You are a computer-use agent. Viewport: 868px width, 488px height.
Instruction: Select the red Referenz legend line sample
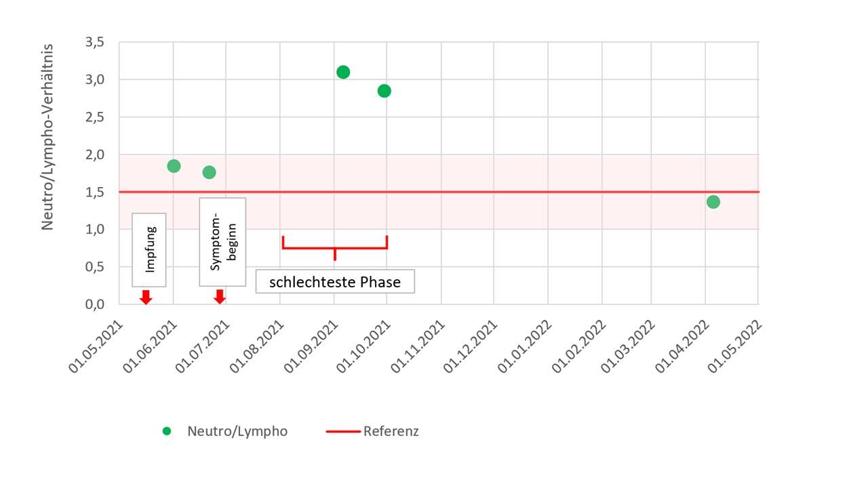point(342,431)
